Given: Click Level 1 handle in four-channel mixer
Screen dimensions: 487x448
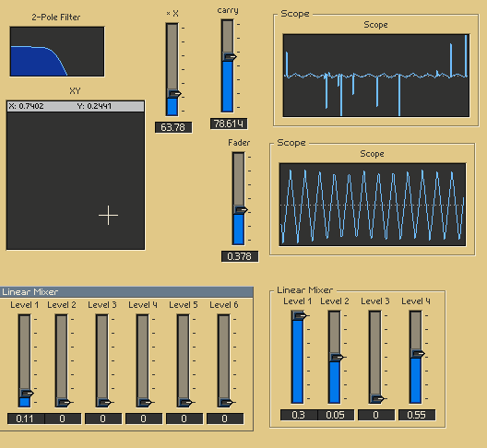Looking at the screenshot, I should click(x=299, y=316).
